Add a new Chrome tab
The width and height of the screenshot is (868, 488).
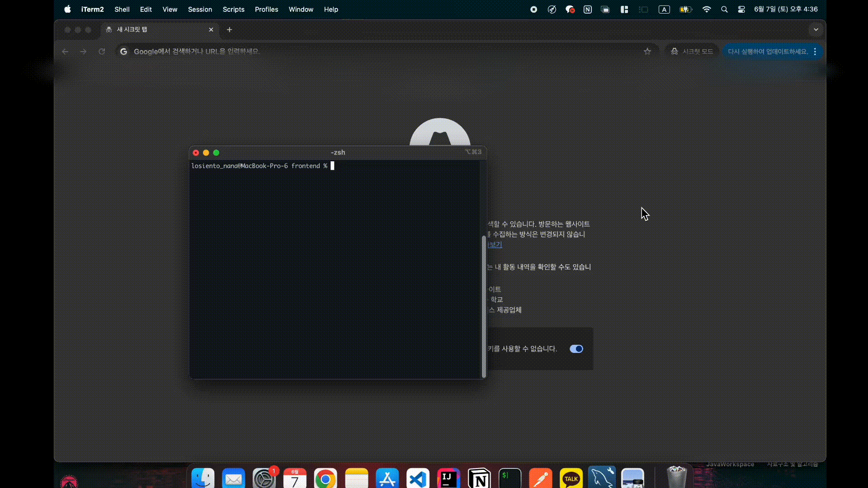pyautogui.click(x=230, y=30)
